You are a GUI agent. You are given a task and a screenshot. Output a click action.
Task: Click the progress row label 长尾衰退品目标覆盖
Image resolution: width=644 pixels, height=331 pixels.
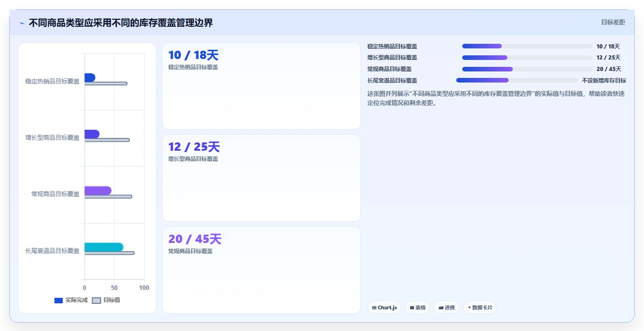[x=392, y=80]
